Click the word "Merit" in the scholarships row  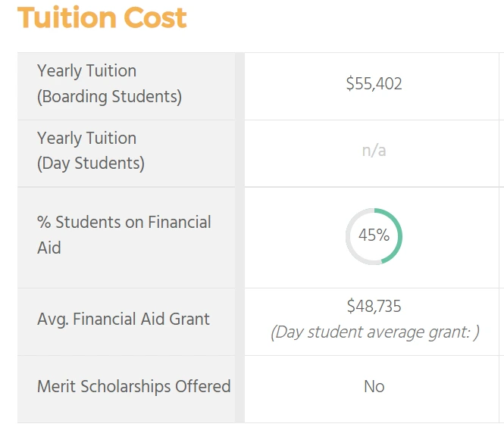[56, 387]
